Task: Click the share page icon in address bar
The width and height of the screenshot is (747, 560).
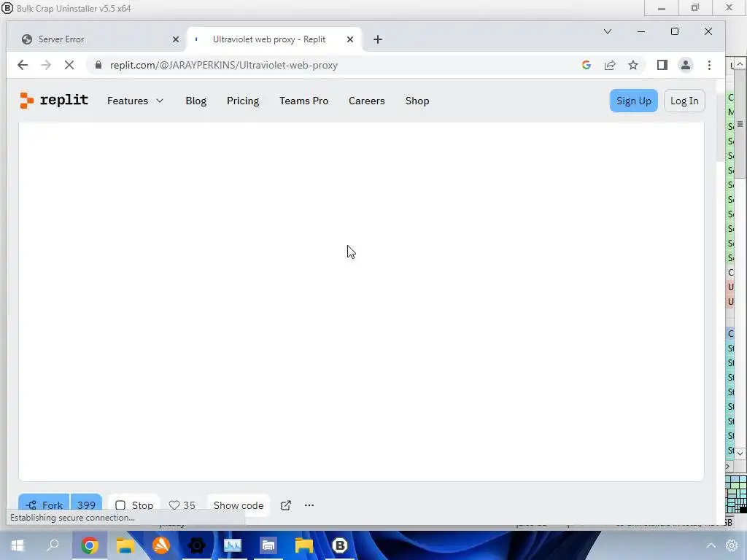Action: tap(610, 65)
